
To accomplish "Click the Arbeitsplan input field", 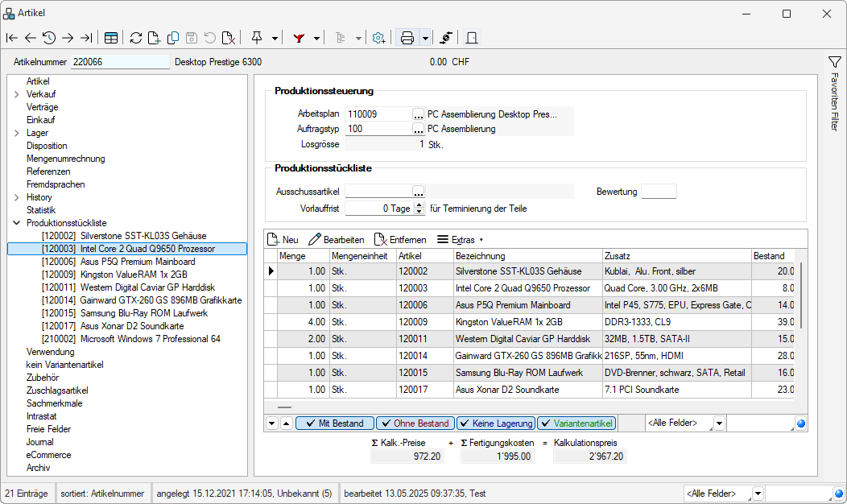I will (378, 114).
